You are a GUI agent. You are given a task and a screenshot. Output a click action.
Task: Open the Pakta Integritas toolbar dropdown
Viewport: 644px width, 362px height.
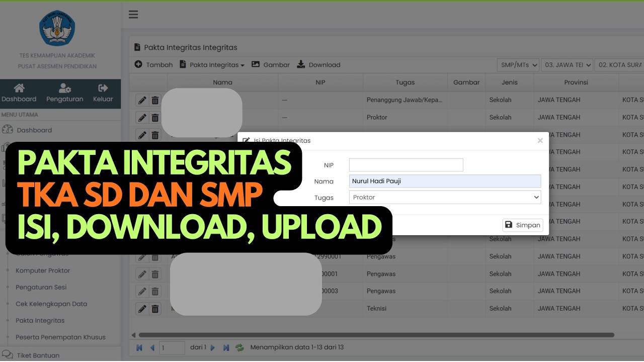coord(212,65)
